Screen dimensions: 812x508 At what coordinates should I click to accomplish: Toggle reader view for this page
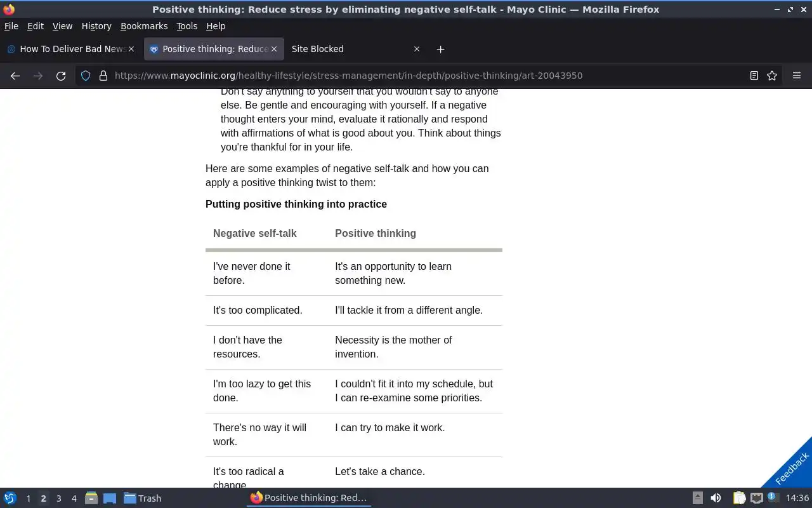coord(754,76)
